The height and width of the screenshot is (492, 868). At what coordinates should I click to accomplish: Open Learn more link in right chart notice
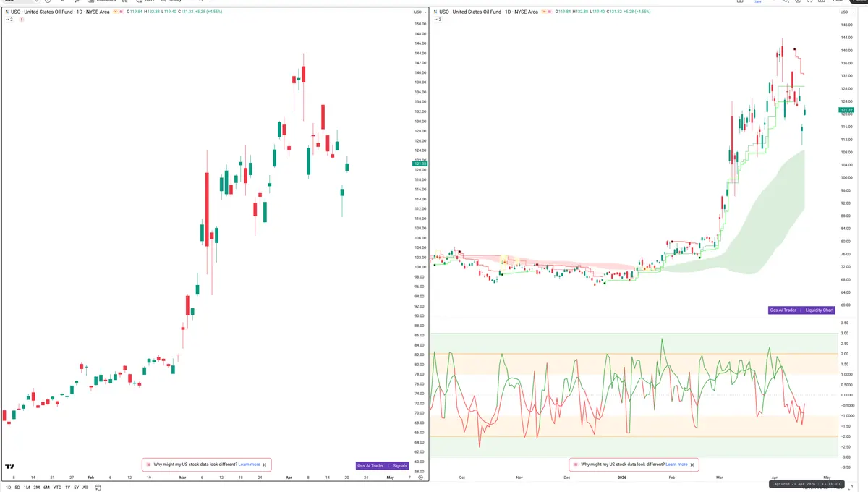tap(677, 465)
